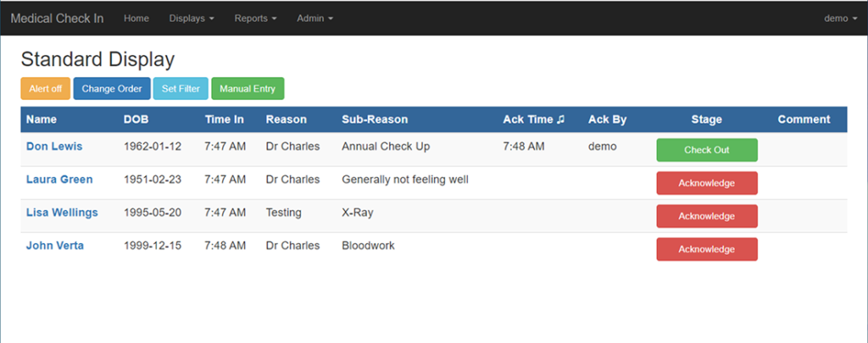Expand the Reports dropdown menu

click(x=255, y=18)
